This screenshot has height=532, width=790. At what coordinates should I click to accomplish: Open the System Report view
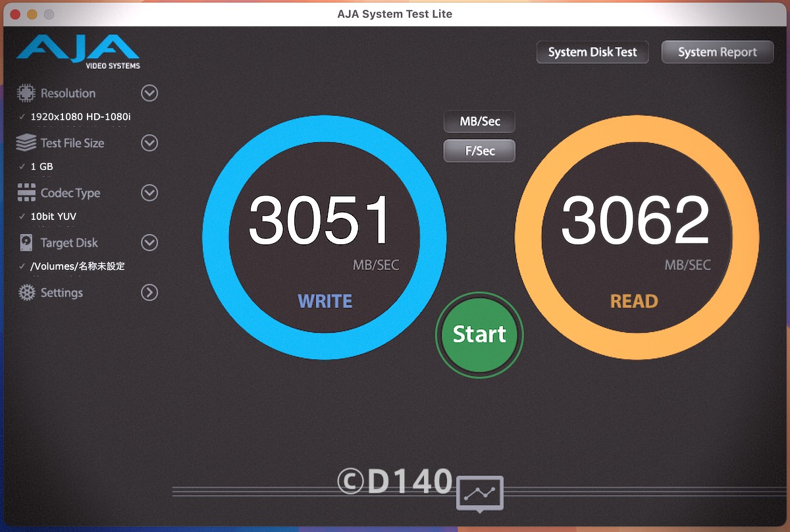point(717,53)
